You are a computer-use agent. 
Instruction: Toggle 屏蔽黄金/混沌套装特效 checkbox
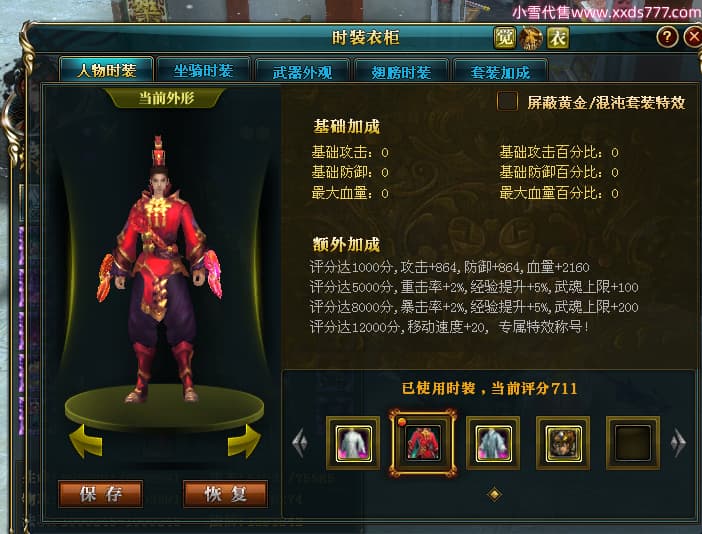(507, 101)
